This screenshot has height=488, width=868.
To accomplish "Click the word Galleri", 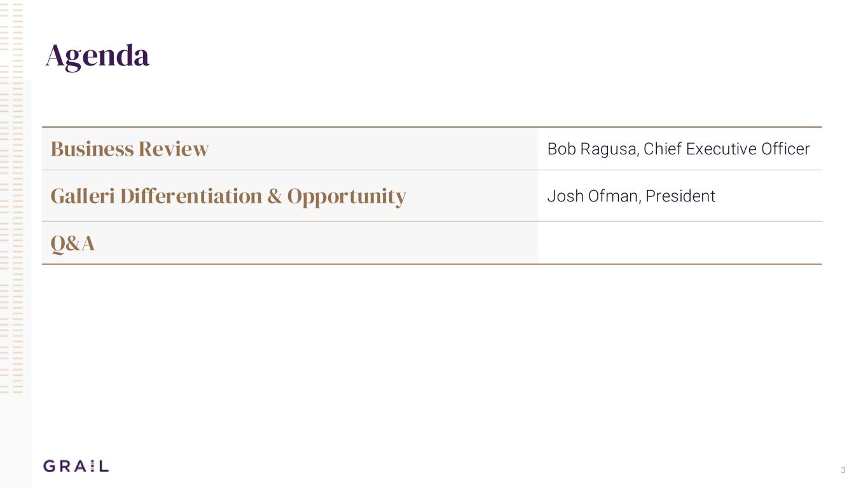I will click(x=83, y=196).
